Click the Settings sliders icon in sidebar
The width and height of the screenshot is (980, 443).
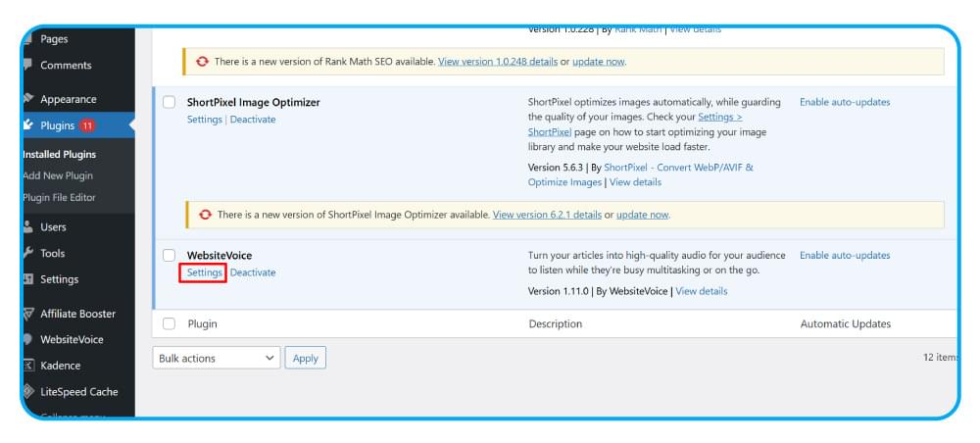[27, 279]
